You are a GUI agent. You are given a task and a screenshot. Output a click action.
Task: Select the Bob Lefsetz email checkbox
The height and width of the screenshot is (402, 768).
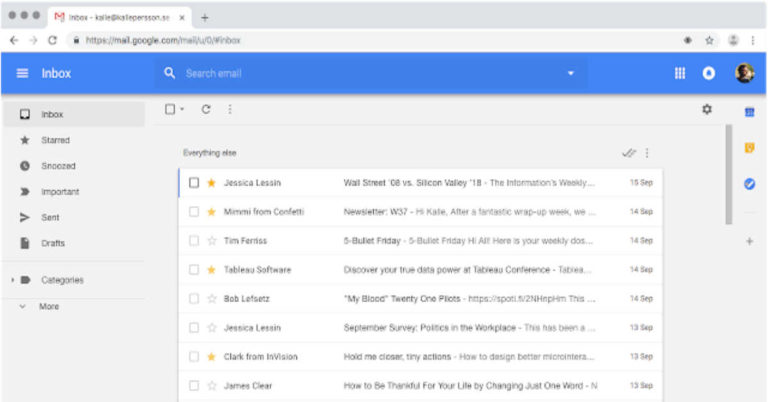pyautogui.click(x=194, y=298)
